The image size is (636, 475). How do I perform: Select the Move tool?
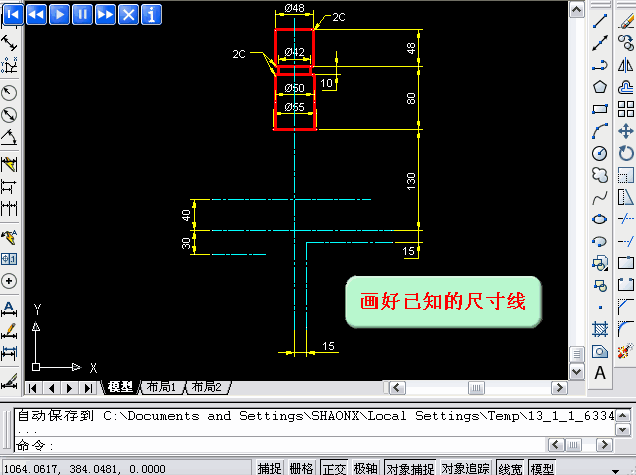coord(626,131)
